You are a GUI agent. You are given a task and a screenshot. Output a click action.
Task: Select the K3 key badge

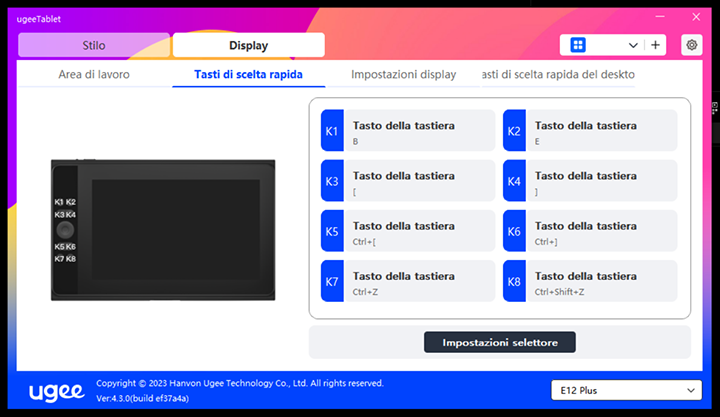[x=332, y=181]
